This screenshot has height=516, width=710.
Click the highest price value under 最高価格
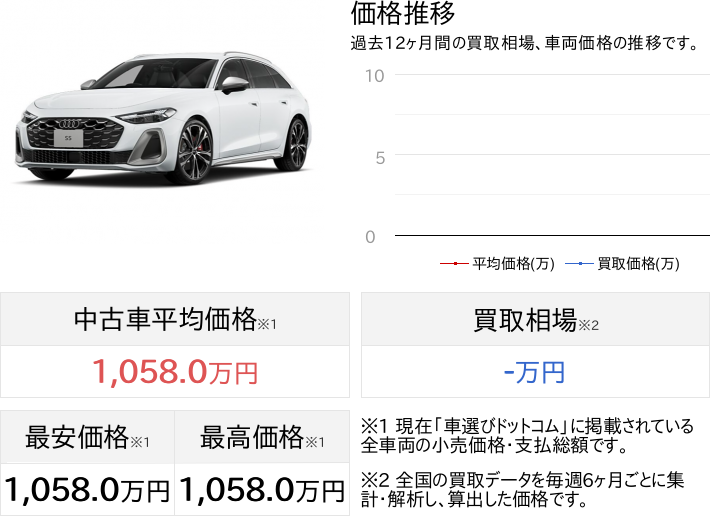pyautogui.click(x=262, y=490)
